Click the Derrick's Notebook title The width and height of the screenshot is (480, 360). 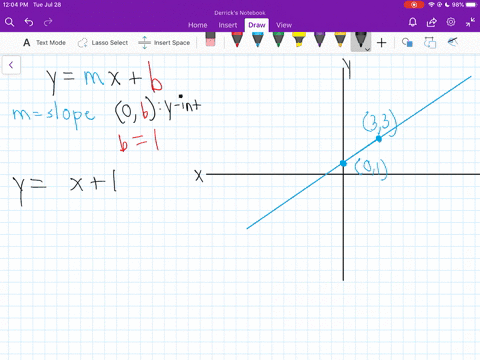(x=240, y=13)
